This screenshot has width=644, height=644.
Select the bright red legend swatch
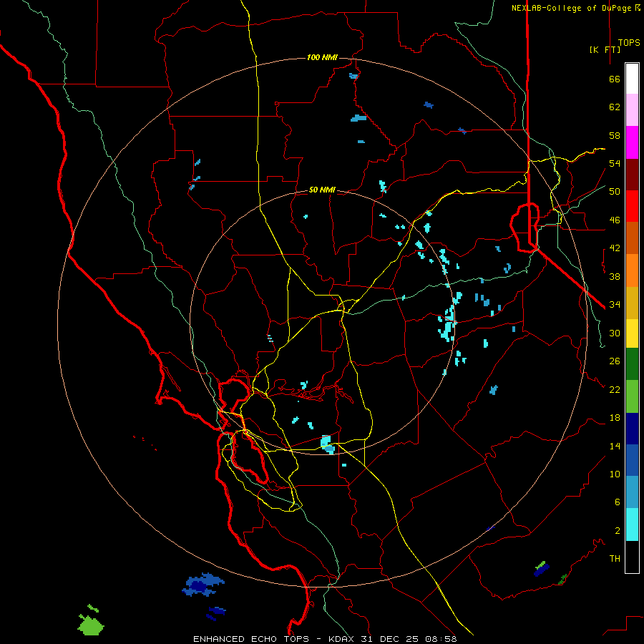click(632, 206)
